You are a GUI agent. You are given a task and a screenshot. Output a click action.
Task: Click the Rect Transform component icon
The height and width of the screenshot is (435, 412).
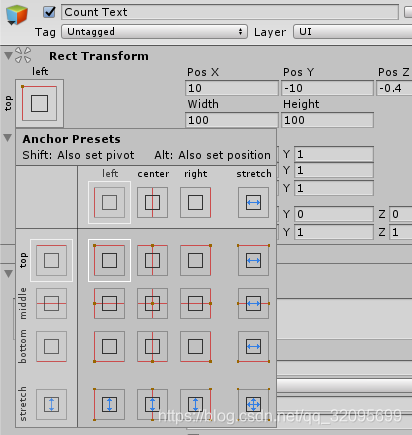click(23, 55)
